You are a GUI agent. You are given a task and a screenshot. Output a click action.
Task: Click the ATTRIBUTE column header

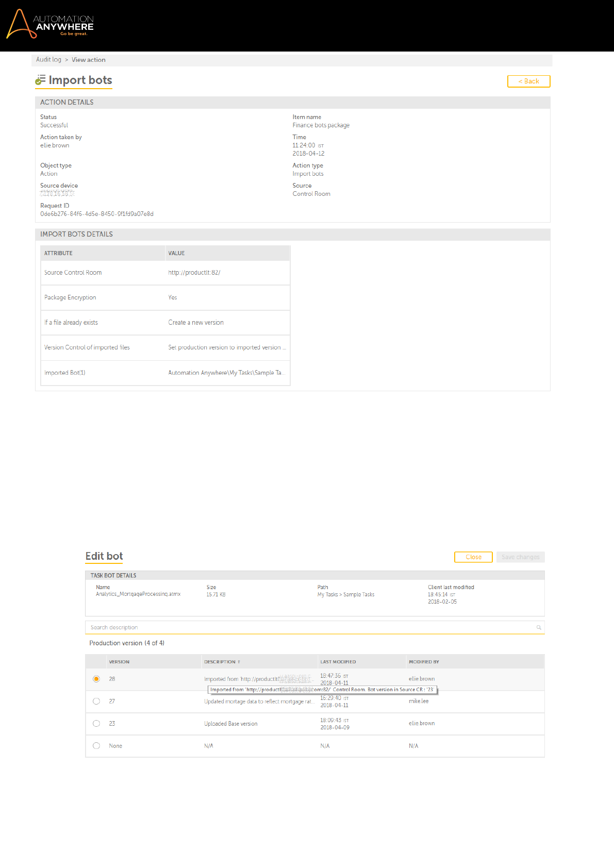pos(58,253)
